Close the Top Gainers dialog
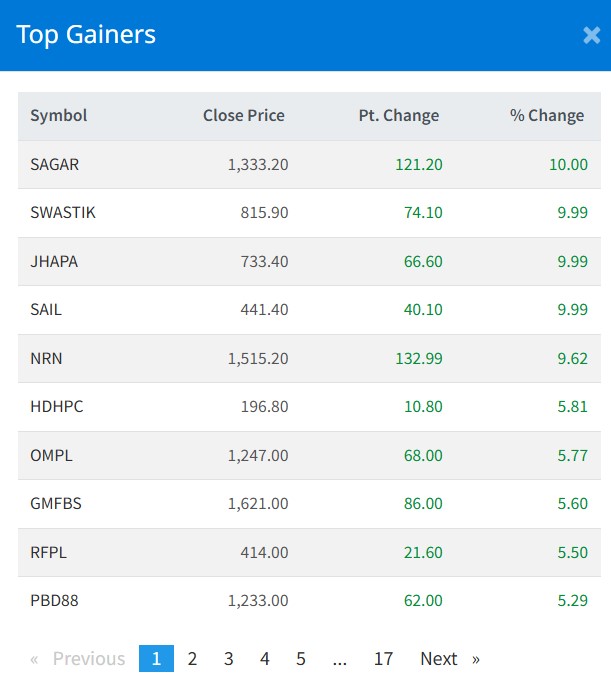This screenshot has height=695, width=611. pyautogui.click(x=591, y=35)
